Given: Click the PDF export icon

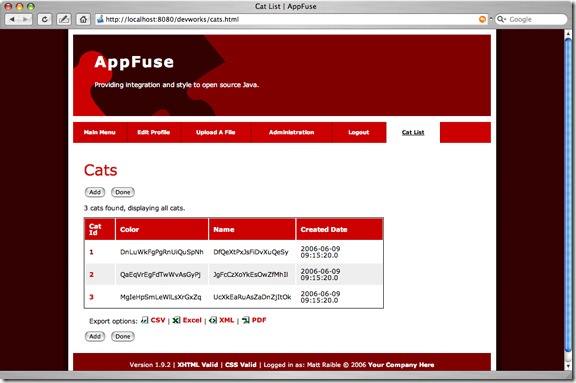Looking at the screenshot, I should (246, 320).
